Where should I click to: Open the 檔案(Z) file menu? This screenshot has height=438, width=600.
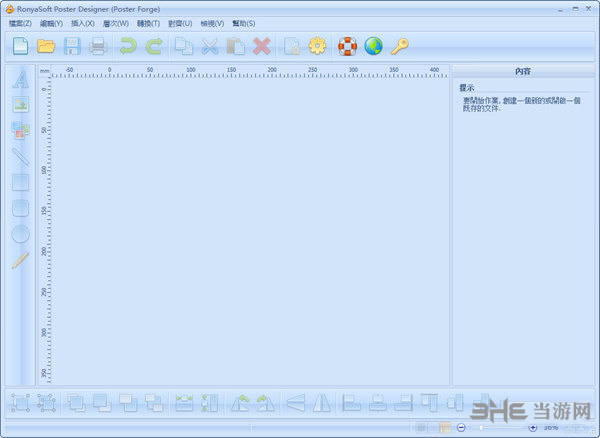tap(20, 24)
